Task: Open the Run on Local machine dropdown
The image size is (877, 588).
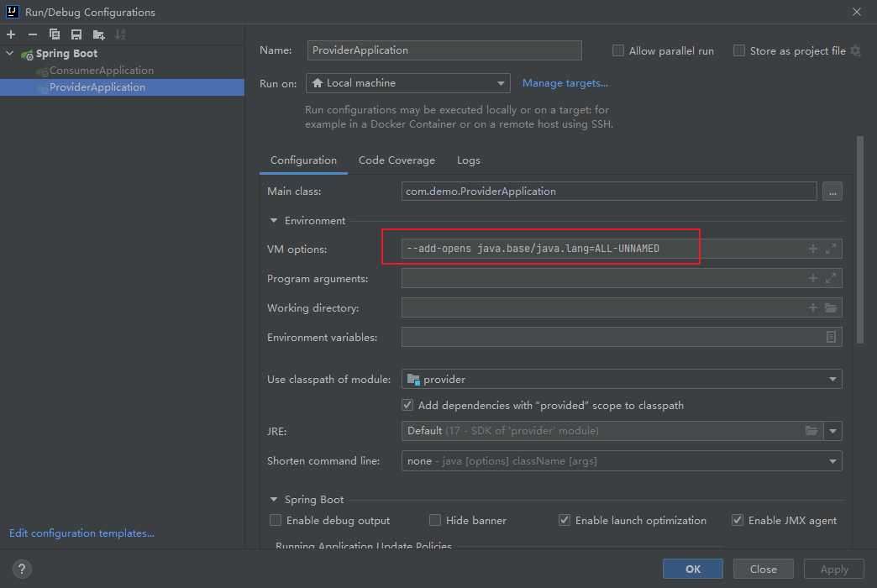Action: 407,83
